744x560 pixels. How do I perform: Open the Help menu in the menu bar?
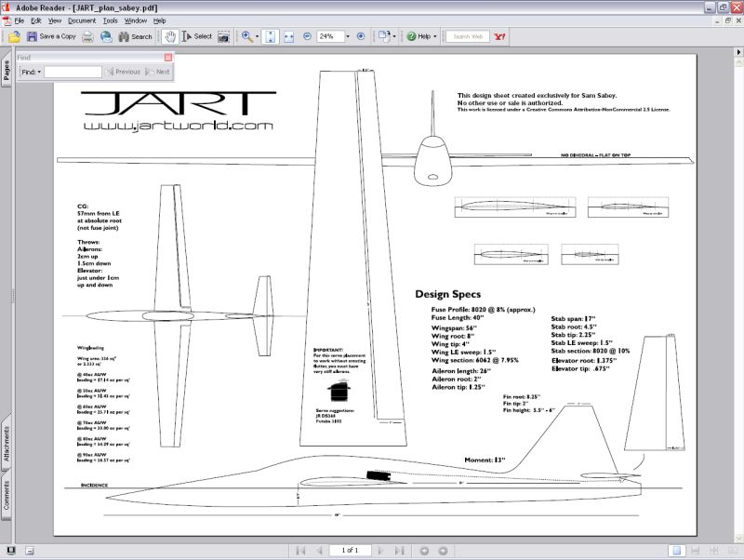[159, 20]
